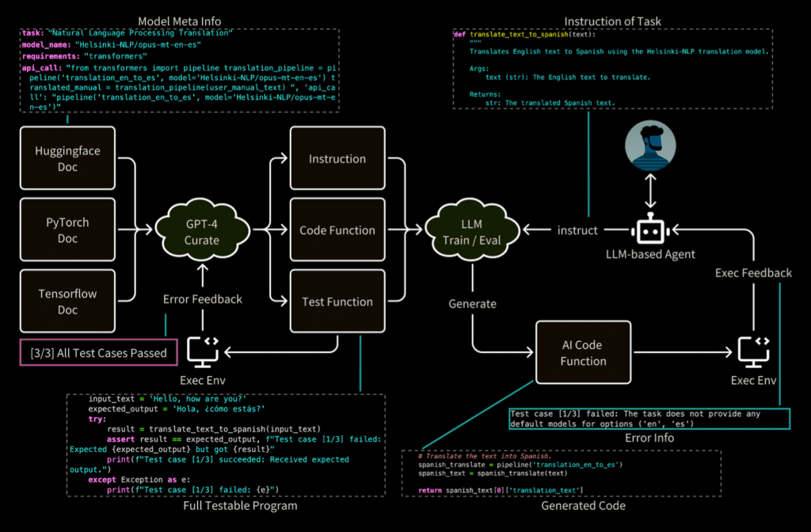The image size is (811, 532).
Task: Click the user avatar above the agent
Action: pos(649,145)
